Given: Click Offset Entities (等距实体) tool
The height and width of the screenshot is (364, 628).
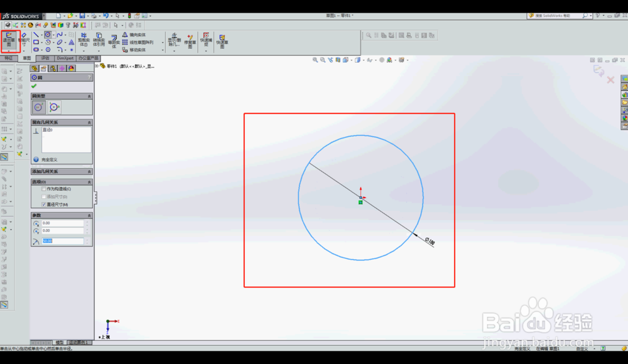Looking at the screenshot, I should [114, 41].
